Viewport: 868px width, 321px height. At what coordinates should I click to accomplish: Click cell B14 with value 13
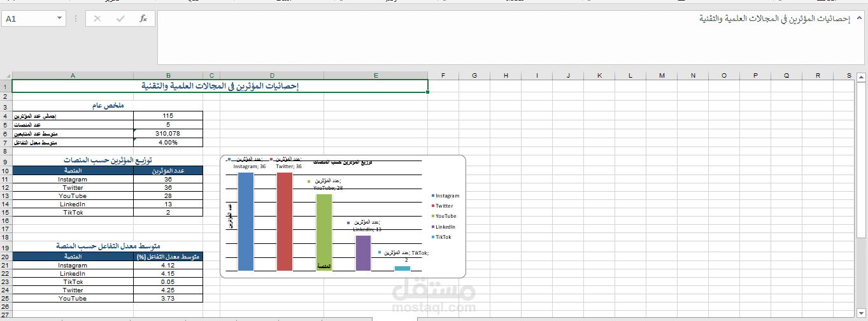(x=168, y=204)
